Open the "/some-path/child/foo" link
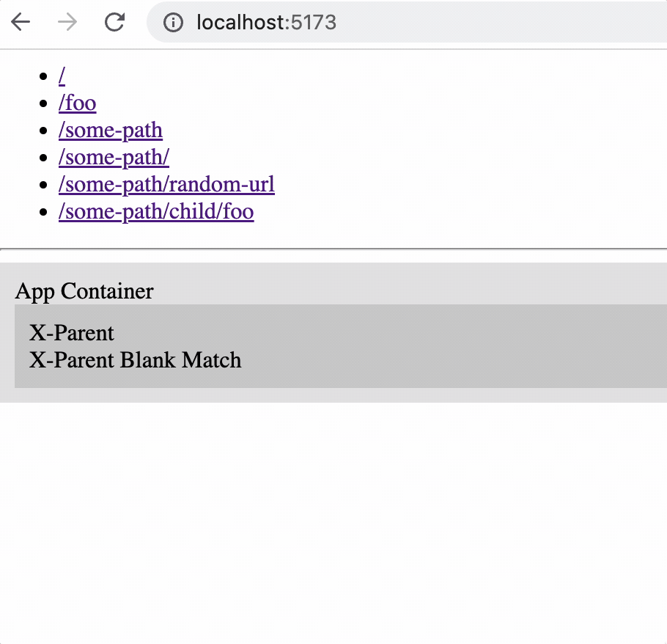Viewport: 667px width, 644px height. [156, 211]
